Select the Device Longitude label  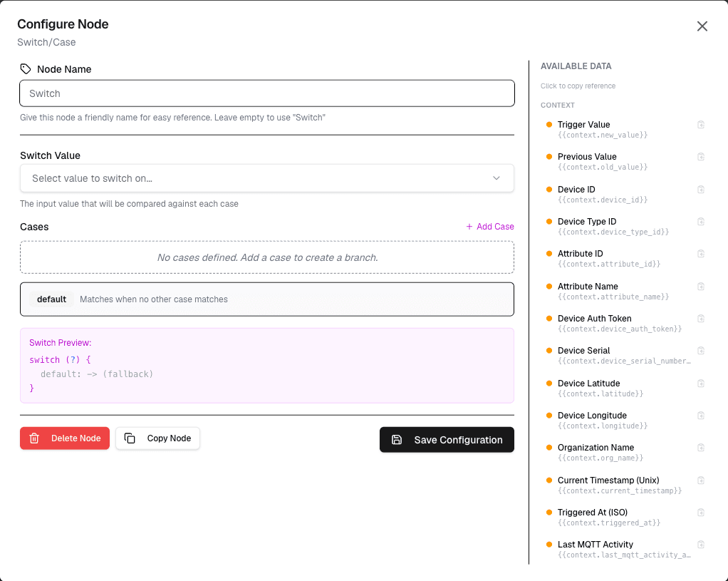click(592, 415)
